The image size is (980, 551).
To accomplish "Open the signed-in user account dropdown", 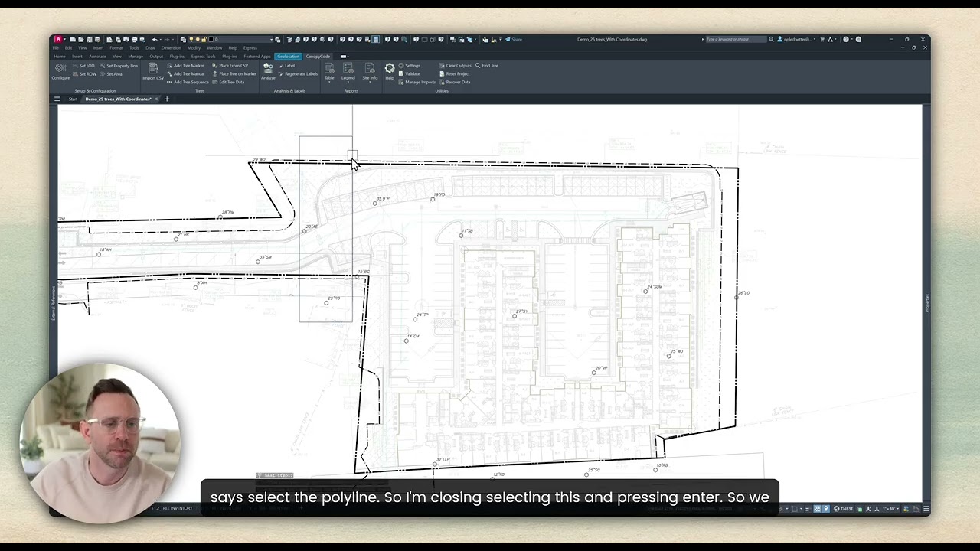I will 797,39.
